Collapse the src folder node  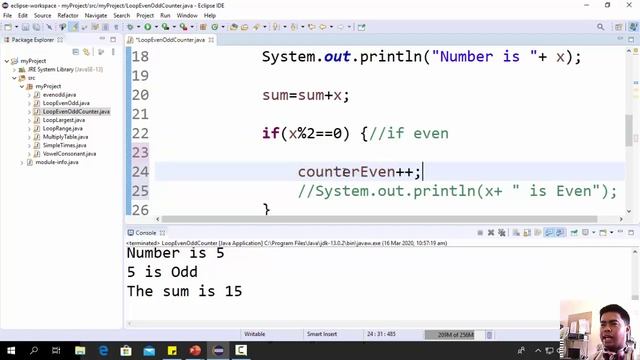pyautogui.click(x=14, y=78)
